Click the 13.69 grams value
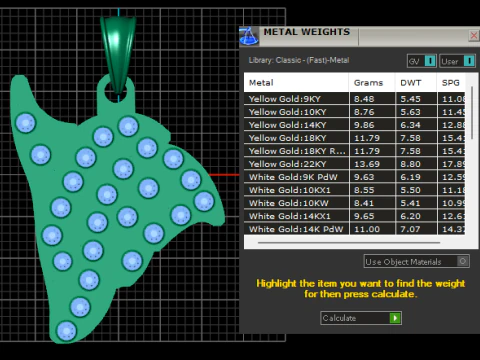Viewport: 480px width, 360px height. pos(367,164)
